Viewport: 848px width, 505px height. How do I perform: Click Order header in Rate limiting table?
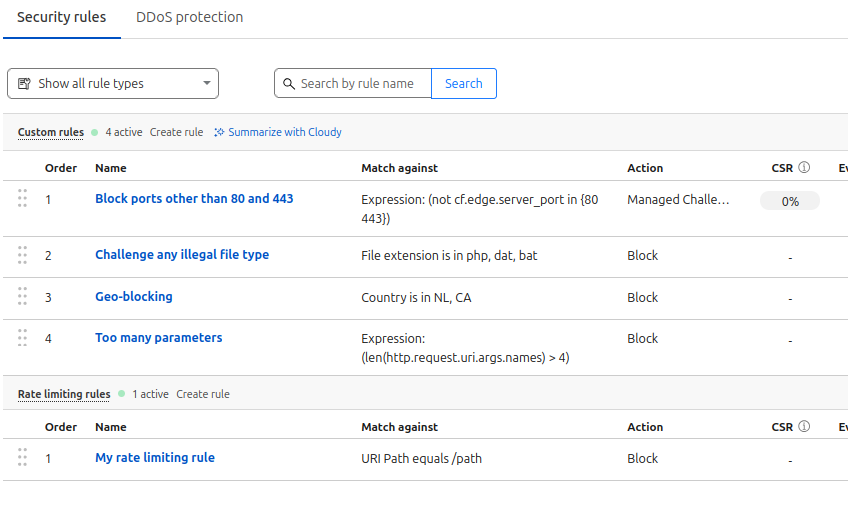61,427
